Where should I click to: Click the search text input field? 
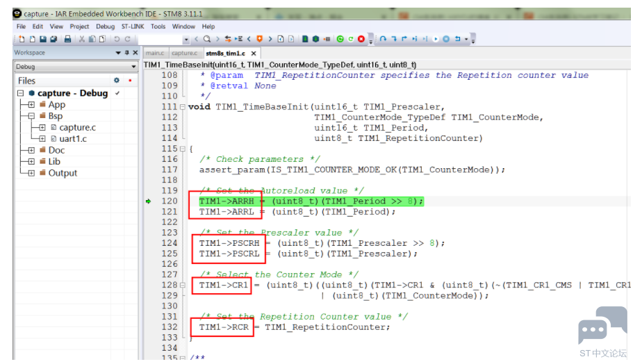pyautogui.click(x=161, y=40)
